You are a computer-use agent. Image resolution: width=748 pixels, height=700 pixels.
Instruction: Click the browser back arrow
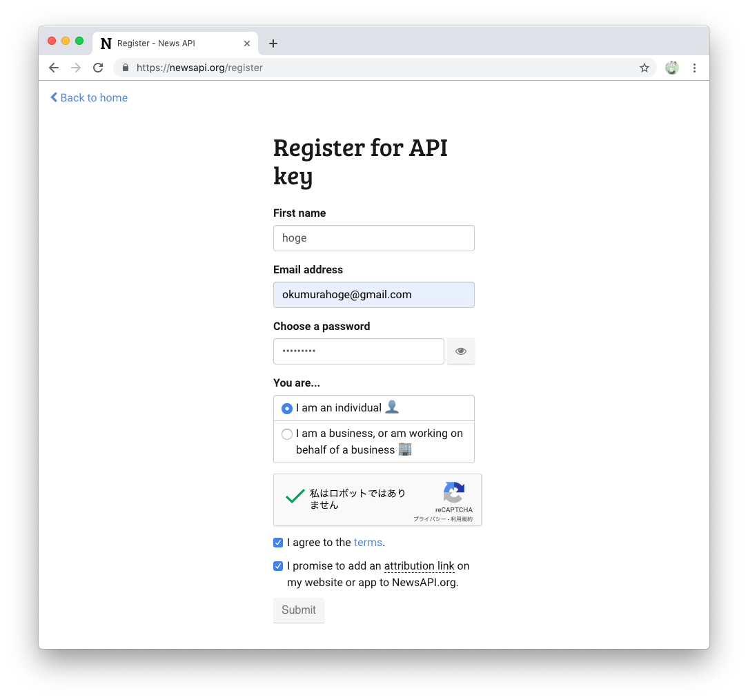(x=53, y=68)
